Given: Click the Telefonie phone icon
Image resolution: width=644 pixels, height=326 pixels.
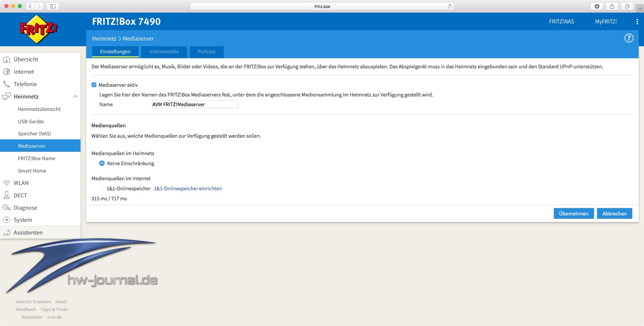Looking at the screenshot, I should pyautogui.click(x=6, y=84).
